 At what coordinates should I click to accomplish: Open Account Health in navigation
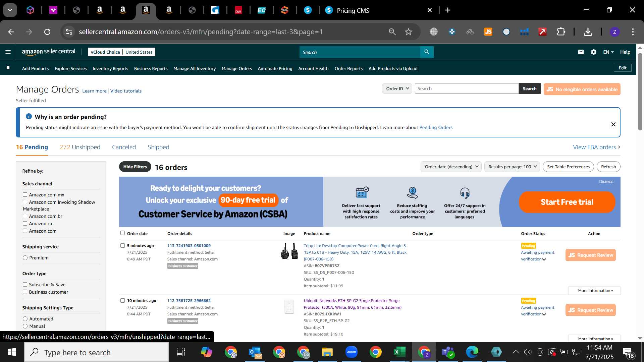tap(313, 68)
